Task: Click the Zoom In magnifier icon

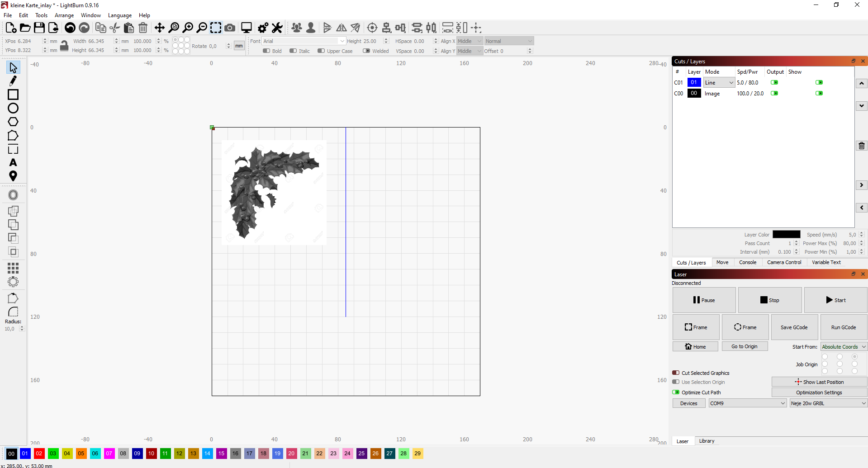Action: [188, 28]
